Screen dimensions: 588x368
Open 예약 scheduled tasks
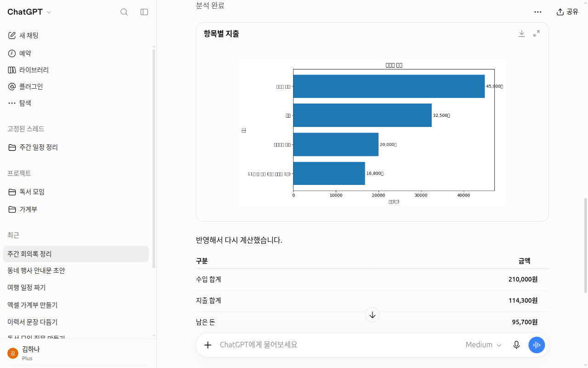pos(76,53)
